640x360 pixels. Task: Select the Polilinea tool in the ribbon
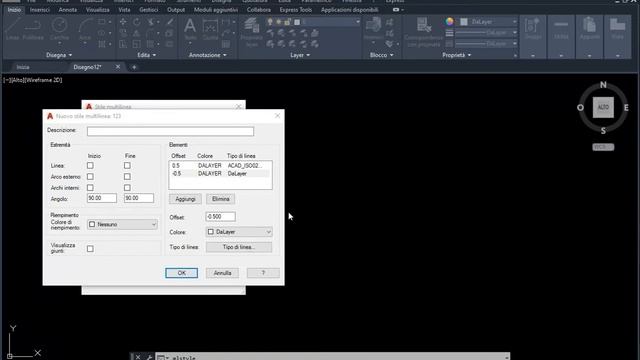[x=33, y=28]
